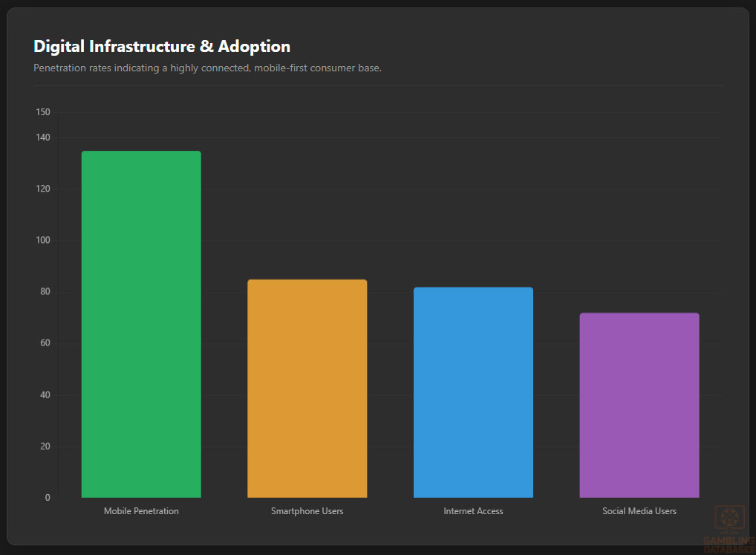This screenshot has width=756, height=555.
Task: Click the penetration rates subtitle text
Action: (x=207, y=68)
